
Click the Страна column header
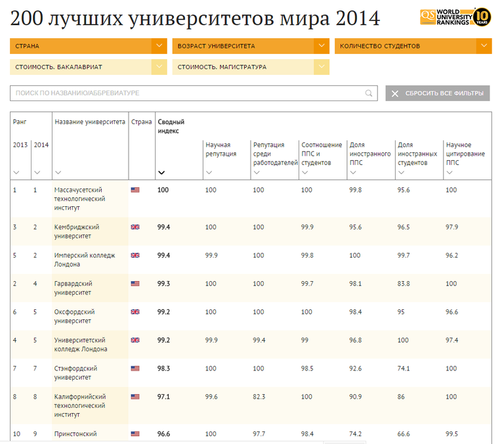point(141,122)
